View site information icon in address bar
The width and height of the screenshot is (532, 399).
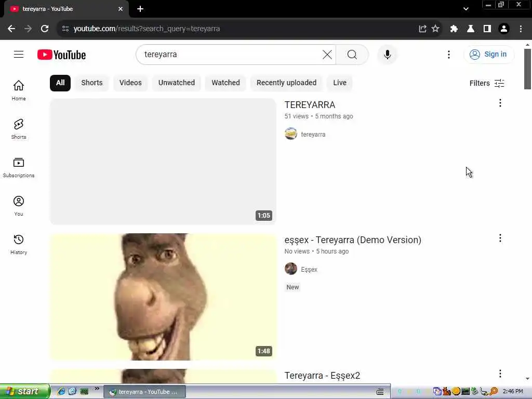[x=65, y=29]
